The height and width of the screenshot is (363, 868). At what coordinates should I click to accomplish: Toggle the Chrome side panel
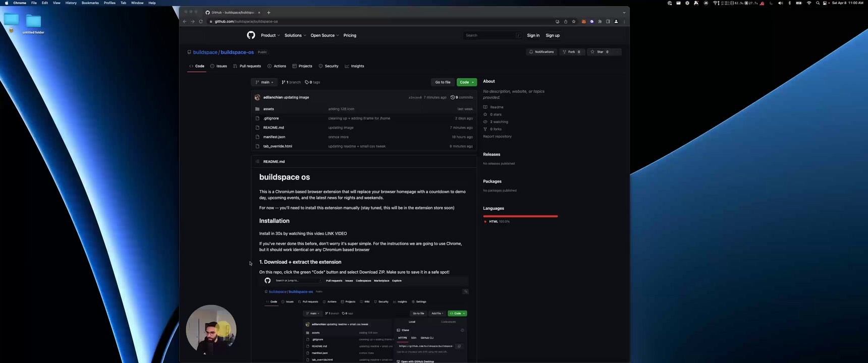coord(608,22)
